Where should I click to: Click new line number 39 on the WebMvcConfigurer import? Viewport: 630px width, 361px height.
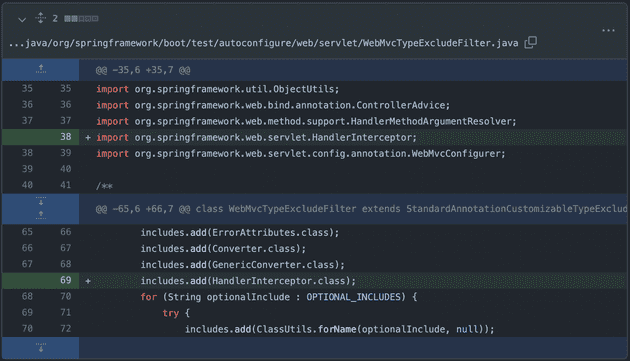(66, 153)
